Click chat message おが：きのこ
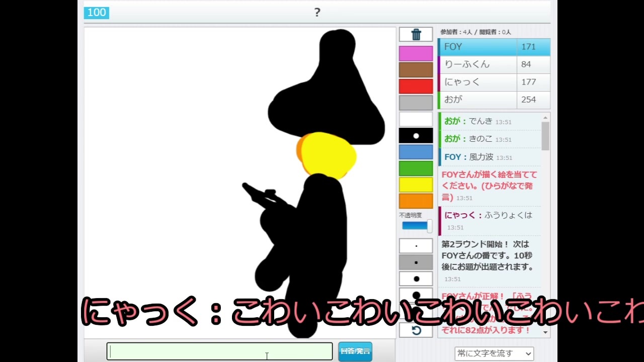The height and width of the screenshot is (362, 644). tap(490, 139)
